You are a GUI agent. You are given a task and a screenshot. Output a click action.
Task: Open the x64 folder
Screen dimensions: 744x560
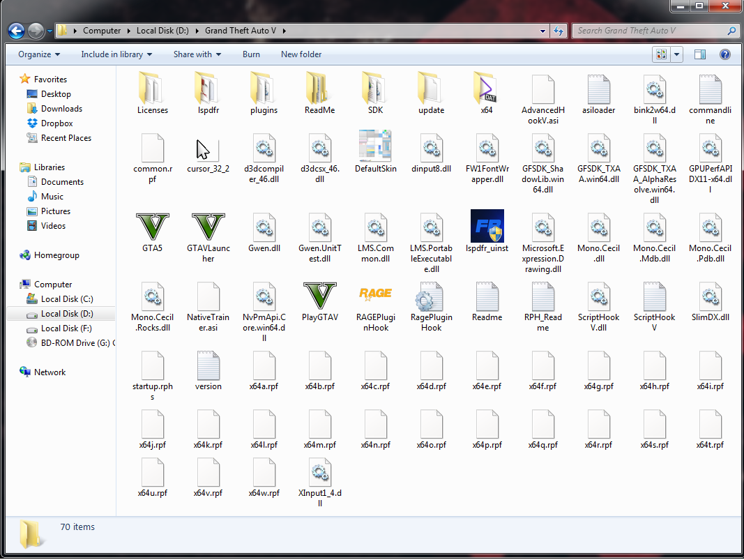[x=487, y=89]
